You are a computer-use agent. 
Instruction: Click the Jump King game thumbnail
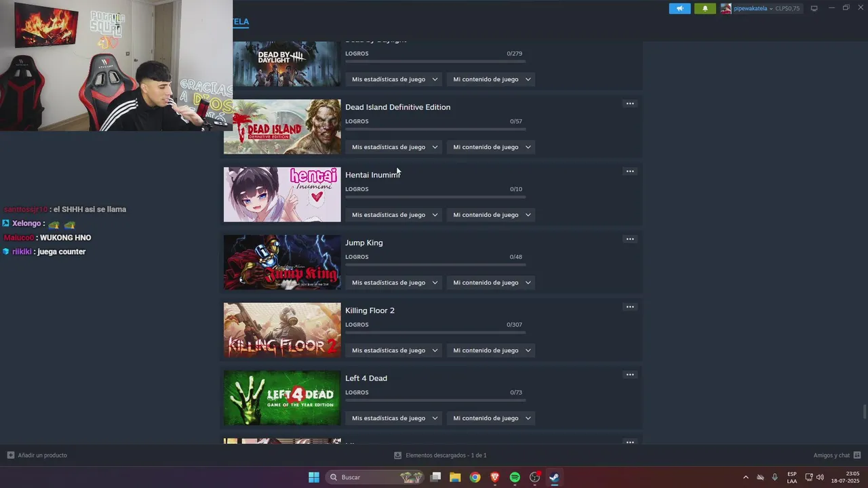(x=282, y=262)
